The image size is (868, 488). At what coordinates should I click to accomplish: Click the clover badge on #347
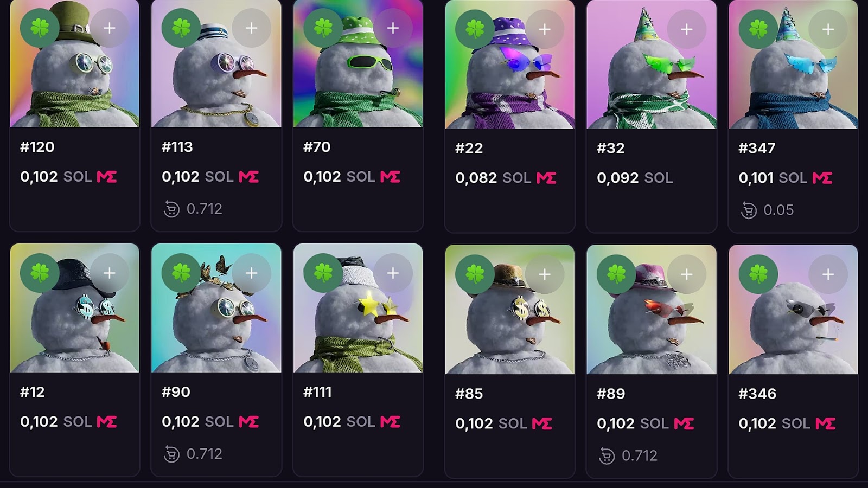click(758, 29)
